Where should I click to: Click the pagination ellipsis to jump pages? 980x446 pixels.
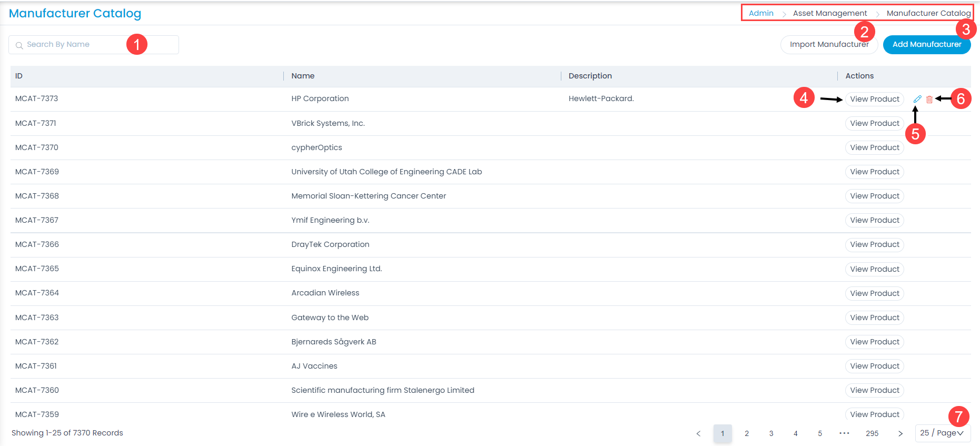pyautogui.click(x=844, y=433)
